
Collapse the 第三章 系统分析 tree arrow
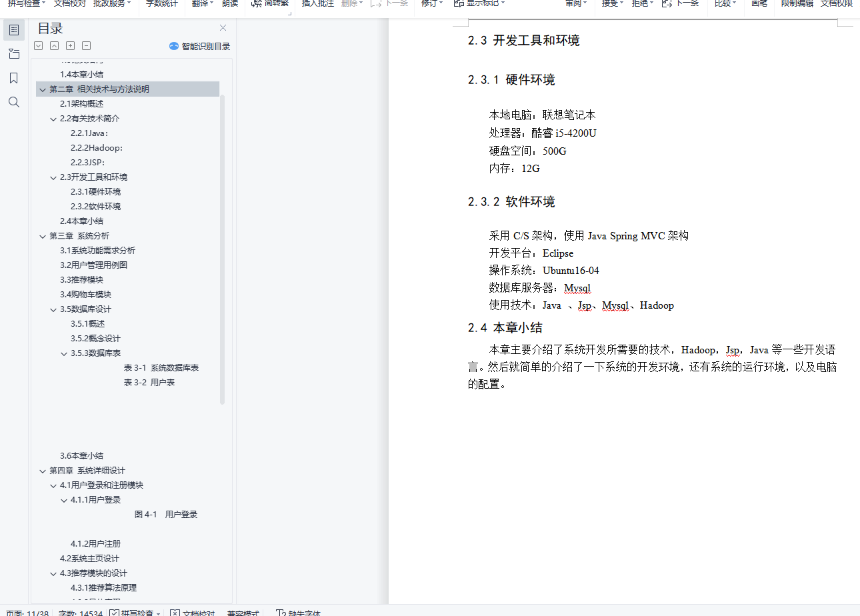[x=43, y=236]
